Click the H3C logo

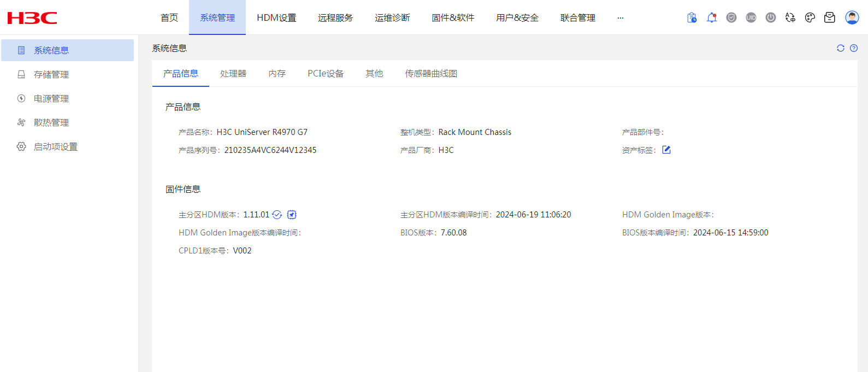pos(32,18)
